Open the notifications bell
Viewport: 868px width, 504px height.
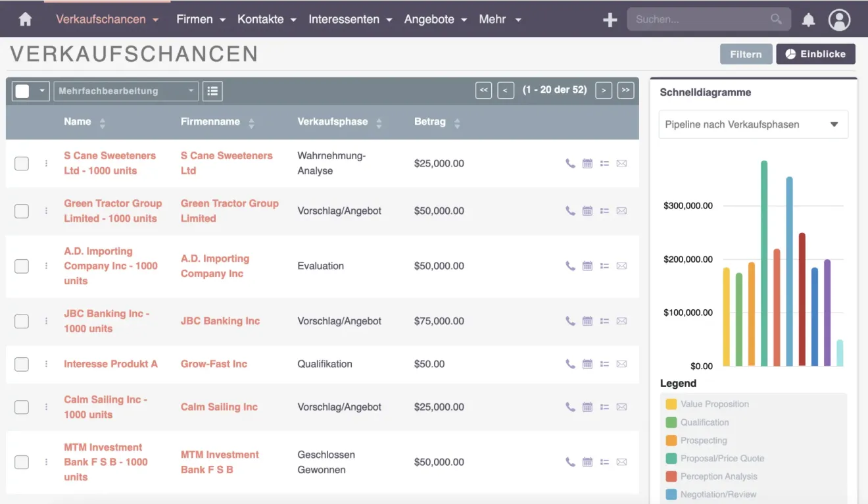pyautogui.click(x=808, y=20)
